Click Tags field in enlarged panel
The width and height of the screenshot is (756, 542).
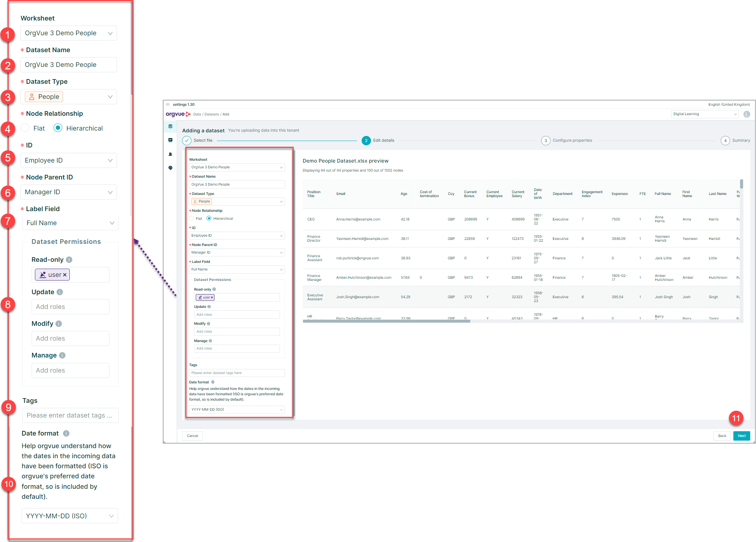tap(71, 415)
